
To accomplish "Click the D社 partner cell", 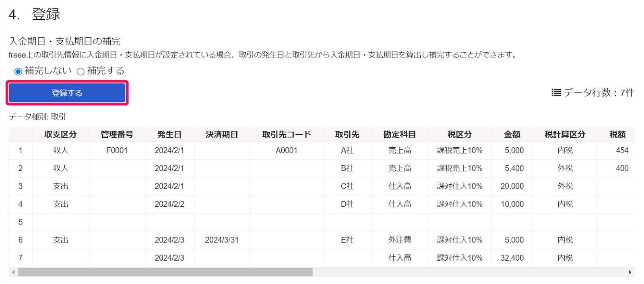I will point(347,204).
